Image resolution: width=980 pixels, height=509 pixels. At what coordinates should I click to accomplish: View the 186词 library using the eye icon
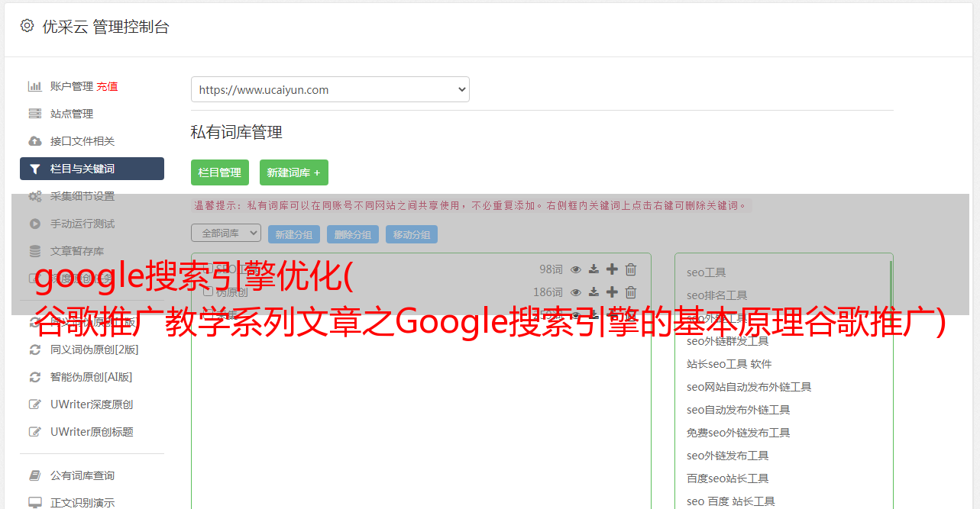[x=576, y=292]
